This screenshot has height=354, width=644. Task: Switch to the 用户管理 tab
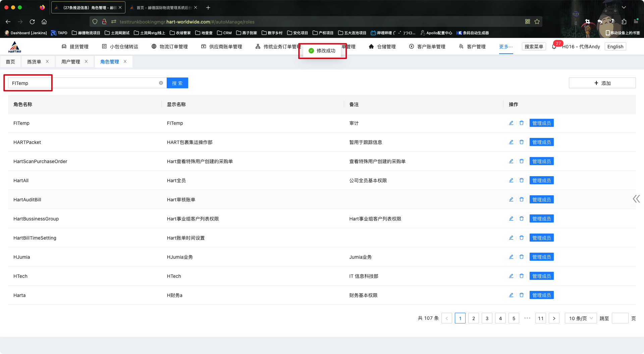(71, 62)
